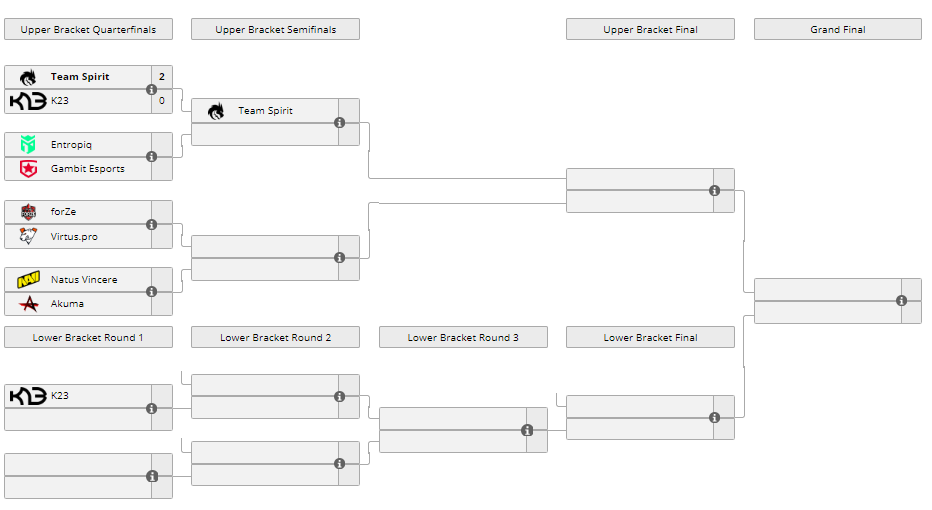Click the Team Spirit dragon logo in quarterfinals
This screenshot has width=932, height=510.
pyautogui.click(x=28, y=77)
